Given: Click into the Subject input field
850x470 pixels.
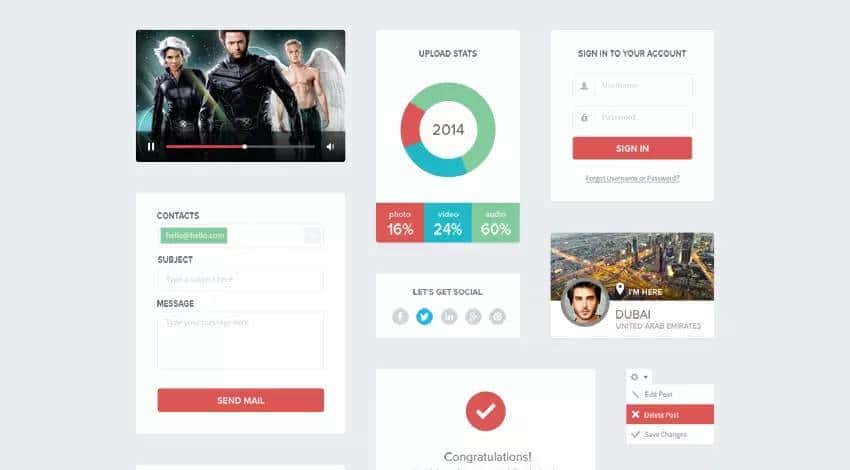Looking at the screenshot, I should tap(241, 279).
